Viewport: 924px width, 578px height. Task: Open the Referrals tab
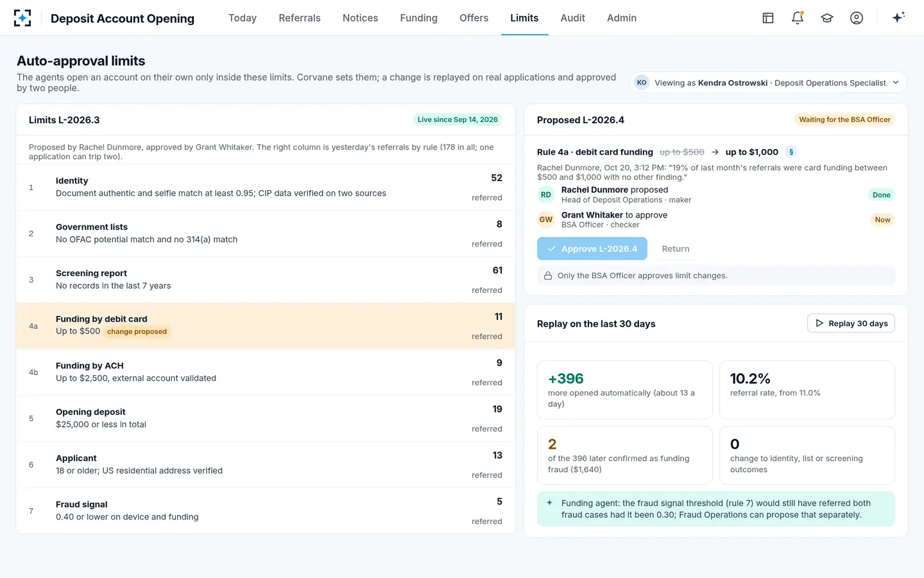click(x=300, y=18)
